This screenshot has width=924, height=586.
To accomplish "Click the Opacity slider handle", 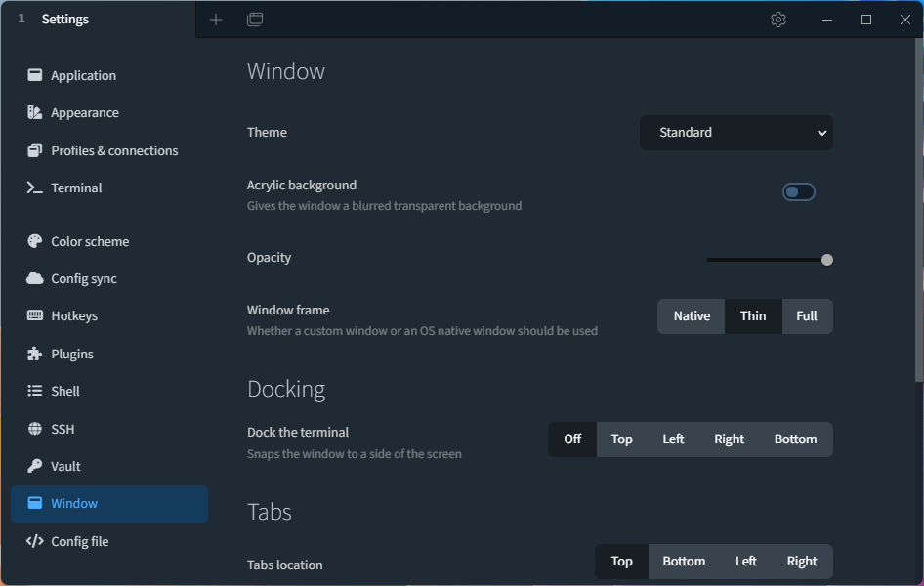I will click(827, 260).
